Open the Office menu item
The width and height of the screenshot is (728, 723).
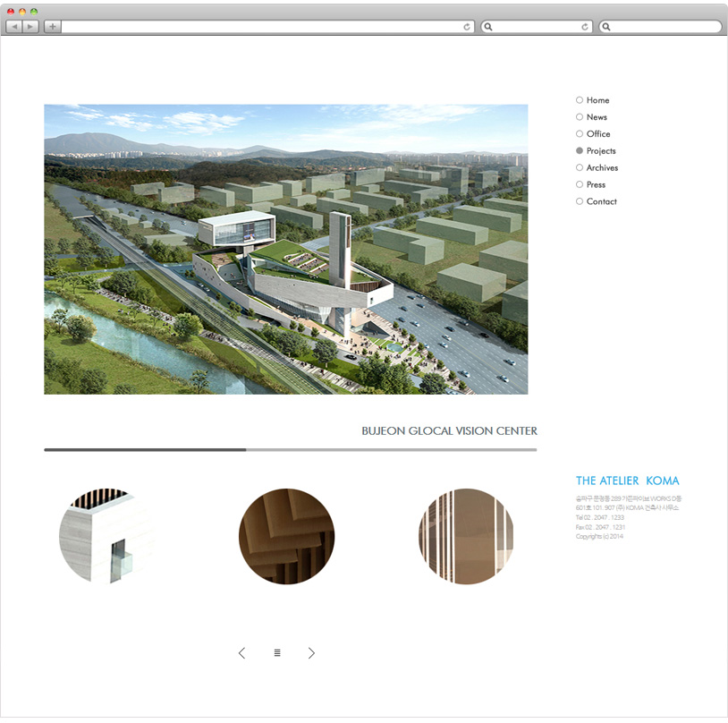[598, 134]
